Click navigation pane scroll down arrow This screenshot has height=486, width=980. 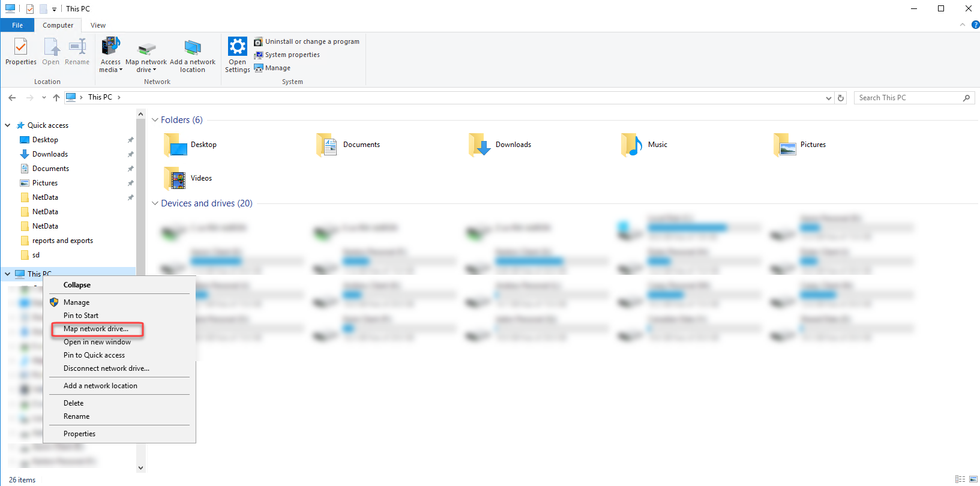point(140,468)
